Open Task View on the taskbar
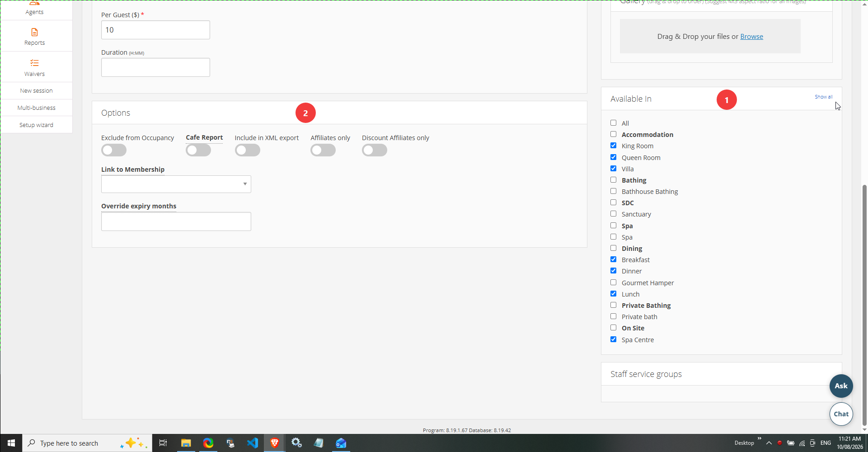 tap(163, 443)
